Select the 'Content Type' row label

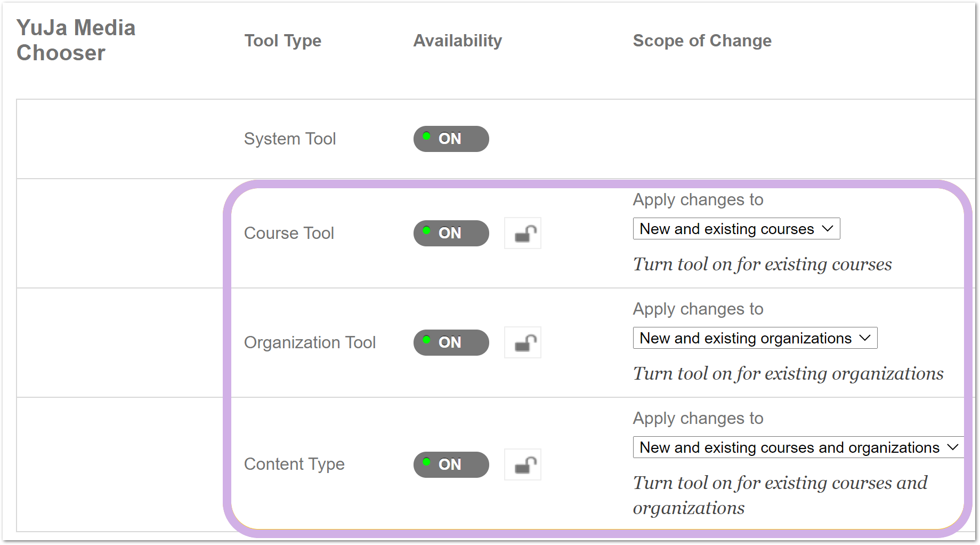click(x=294, y=464)
